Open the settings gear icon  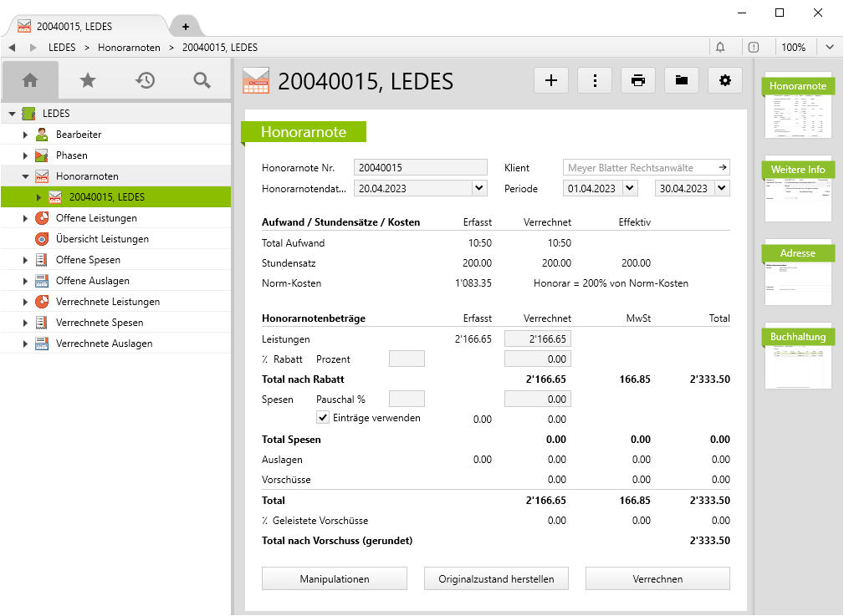pyautogui.click(x=725, y=80)
